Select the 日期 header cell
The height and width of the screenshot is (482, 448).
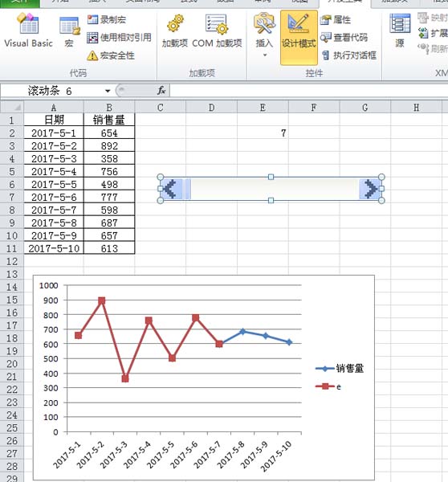point(54,120)
